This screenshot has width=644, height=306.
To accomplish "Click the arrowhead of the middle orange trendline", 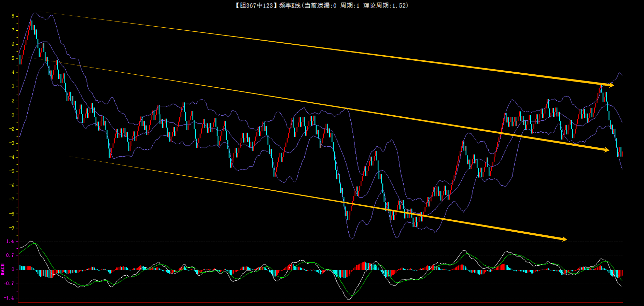I will tap(606, 149).
